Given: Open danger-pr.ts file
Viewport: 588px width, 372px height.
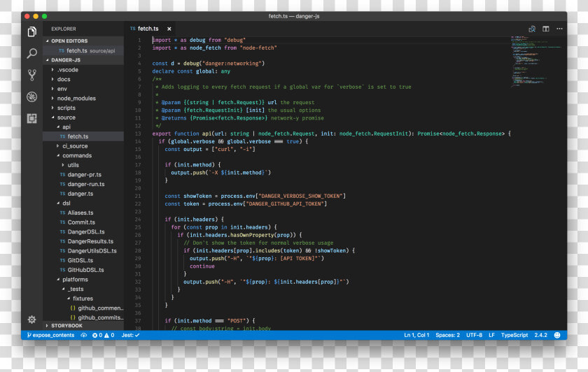Looking at the screenshot, I should pyautogui.click(x=83, y=175).
